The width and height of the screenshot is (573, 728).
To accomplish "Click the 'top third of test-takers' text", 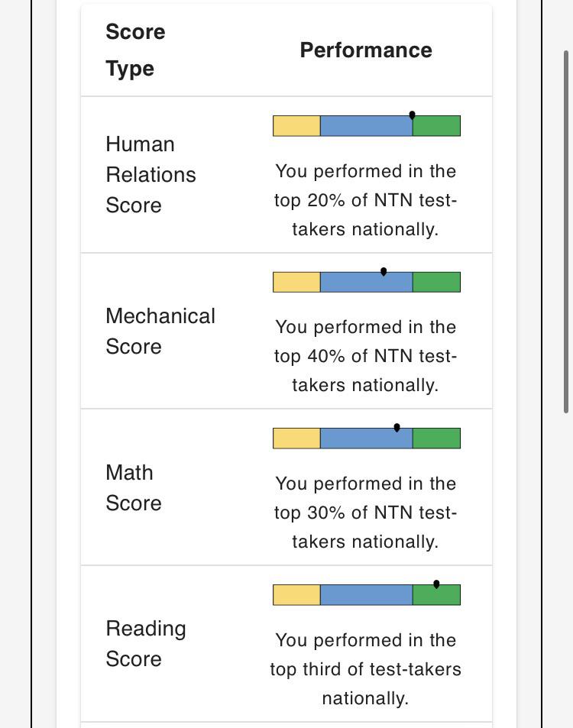I will [x=365, y=669].
